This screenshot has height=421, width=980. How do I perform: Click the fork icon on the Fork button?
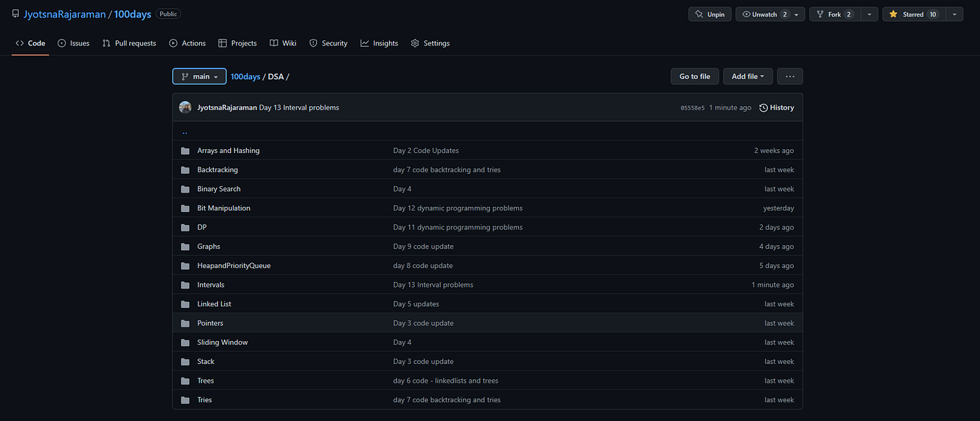(819, 14)
